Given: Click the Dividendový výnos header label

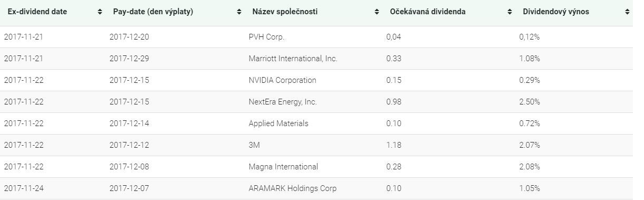Looking at the screenshot, I should [x=556, y=12].
